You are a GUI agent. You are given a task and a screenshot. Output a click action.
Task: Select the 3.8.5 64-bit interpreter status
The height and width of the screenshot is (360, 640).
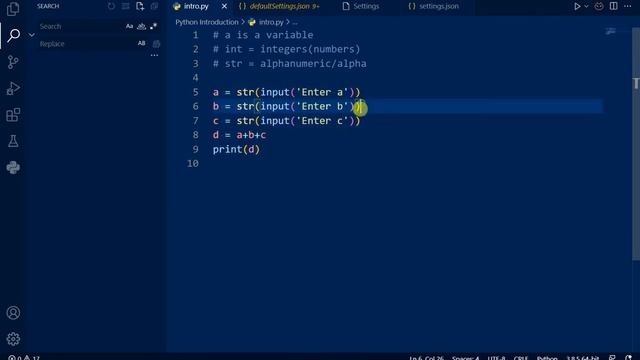[582, 358]
